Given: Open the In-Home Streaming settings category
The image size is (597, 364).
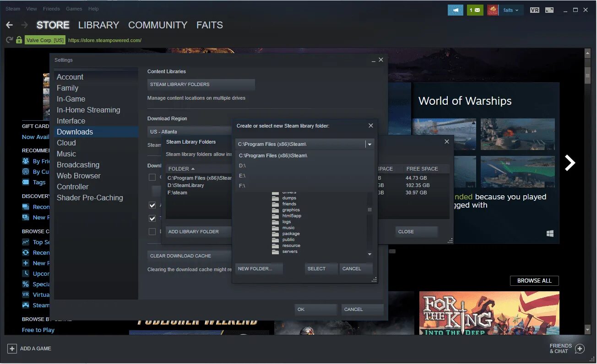Looking at the screenshot, I should coord(96,110).
